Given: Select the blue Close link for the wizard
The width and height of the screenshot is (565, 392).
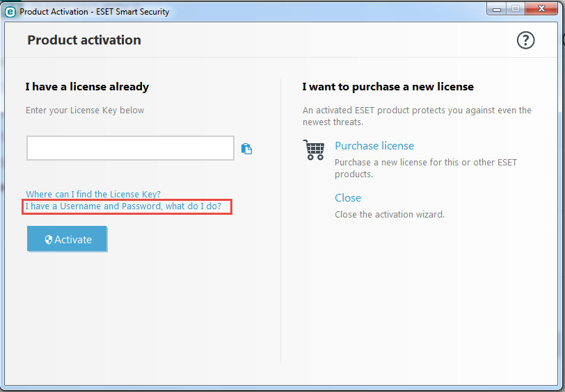Looking at the screenshot, I should (348, 197).
